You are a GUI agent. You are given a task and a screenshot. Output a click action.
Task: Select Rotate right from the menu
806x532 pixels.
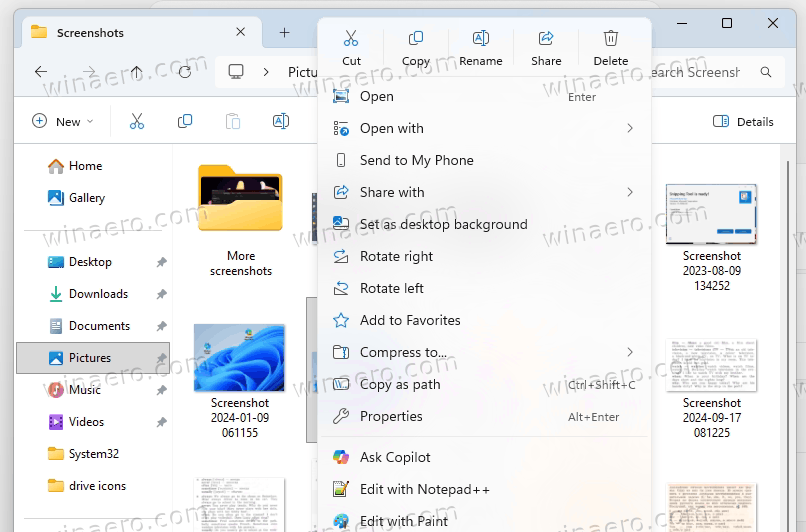(396, 256)
